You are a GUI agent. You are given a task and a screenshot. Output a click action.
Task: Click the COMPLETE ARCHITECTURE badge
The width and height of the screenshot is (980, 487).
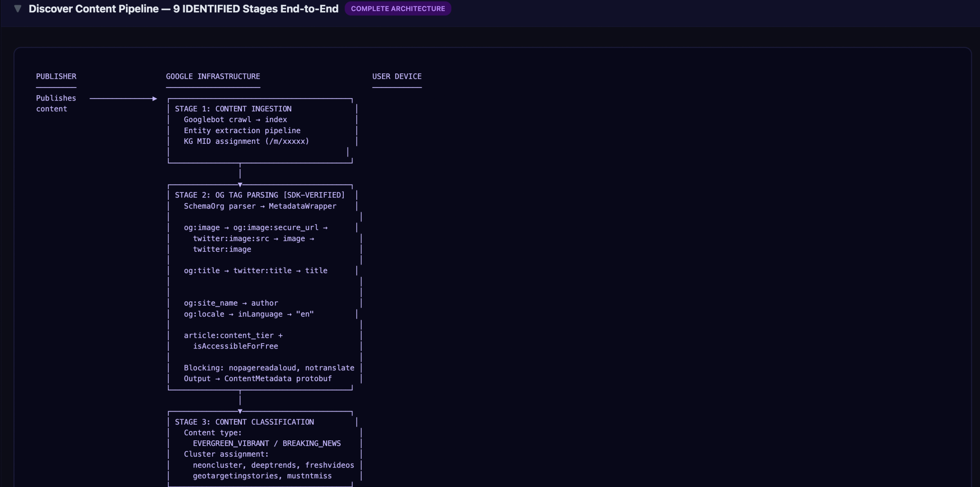click(x=398, y=9)
